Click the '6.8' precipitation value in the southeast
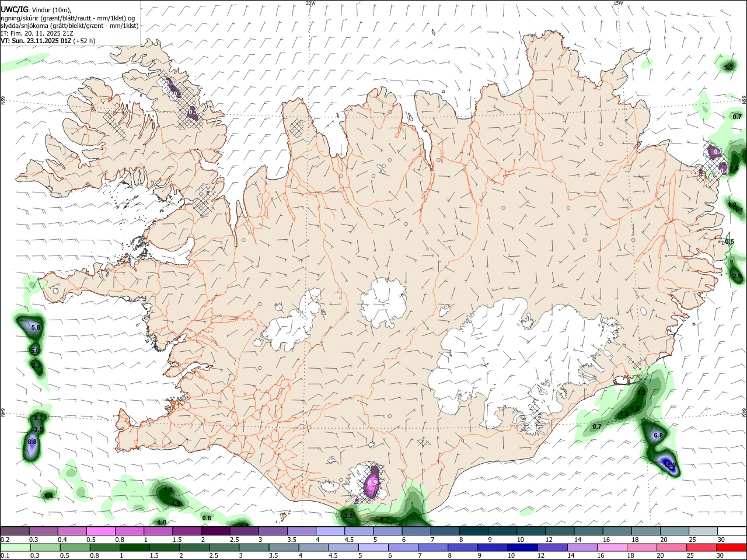The width and height of the screenshot is (747, 560). coord(658,436)
